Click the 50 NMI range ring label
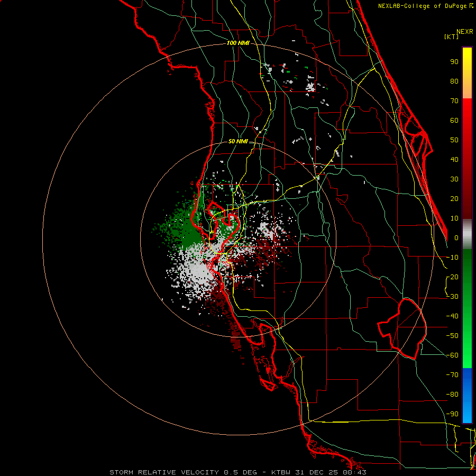This screenshot has width=476, height=476. click(x=238, y=141)
